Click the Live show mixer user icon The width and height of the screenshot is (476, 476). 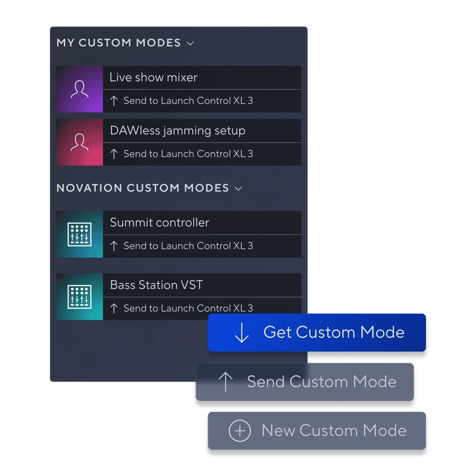click(x=79, y=89)
